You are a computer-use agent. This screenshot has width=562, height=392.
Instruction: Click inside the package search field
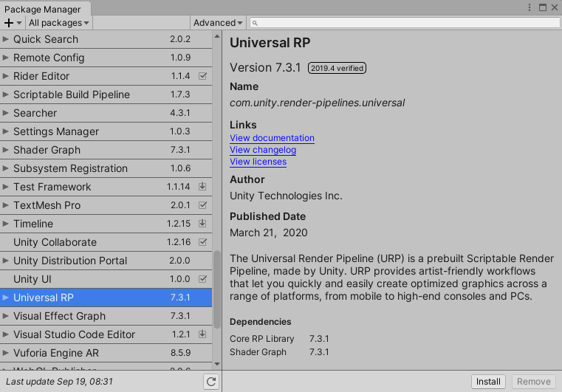click(406, 23)
